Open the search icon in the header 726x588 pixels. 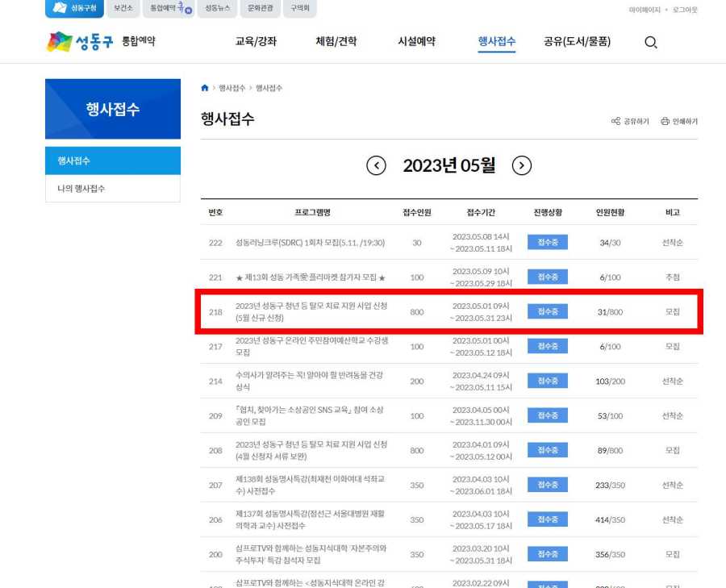pyautogui.click(x=650, y=41)
